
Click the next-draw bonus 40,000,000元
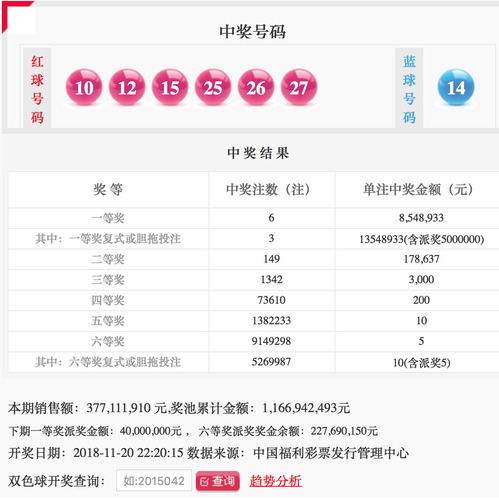pos(151,431)
